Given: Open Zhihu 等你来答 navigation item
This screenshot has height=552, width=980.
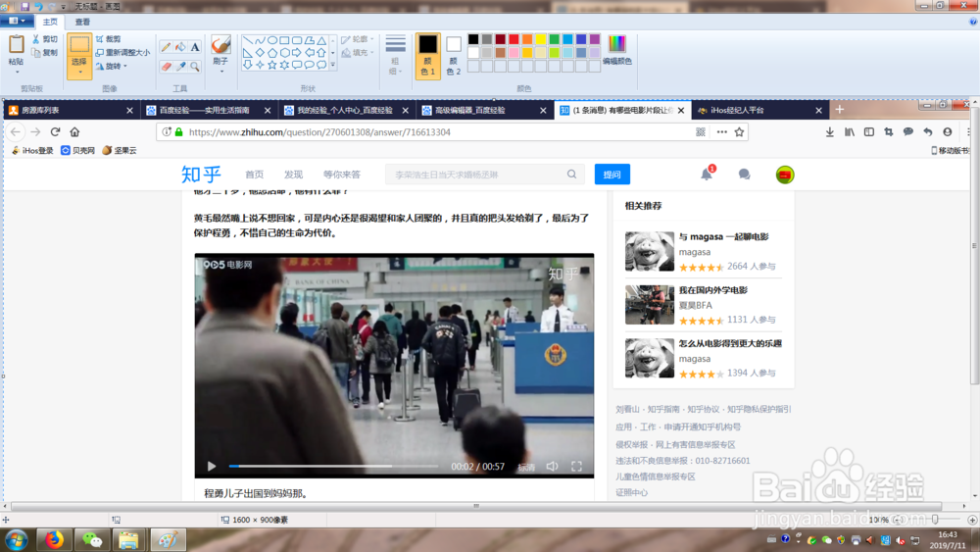Looking at the screenshot, I should [x=342, y=175].
